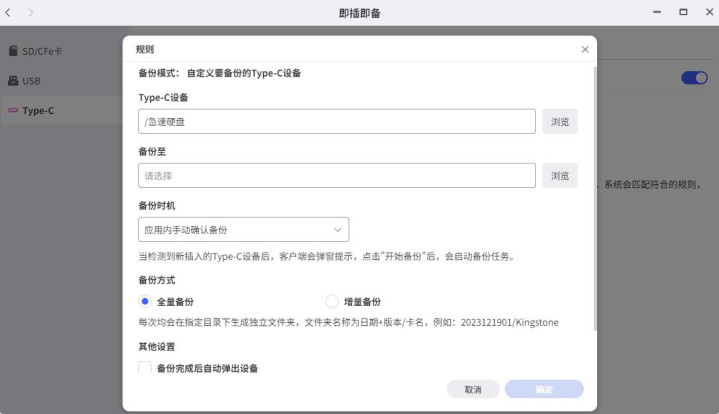Screen dimensions: 719x414
Task: Click the SD/CFe card icon in sidebar
Action: pos(13,51)
